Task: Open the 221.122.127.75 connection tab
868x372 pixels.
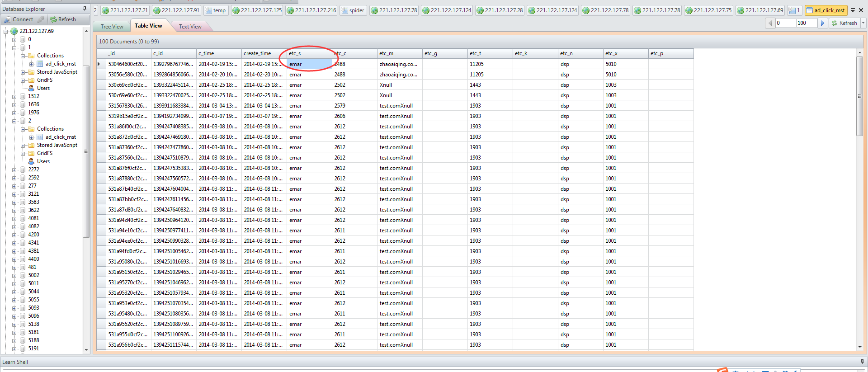Action: click(708, 10)
